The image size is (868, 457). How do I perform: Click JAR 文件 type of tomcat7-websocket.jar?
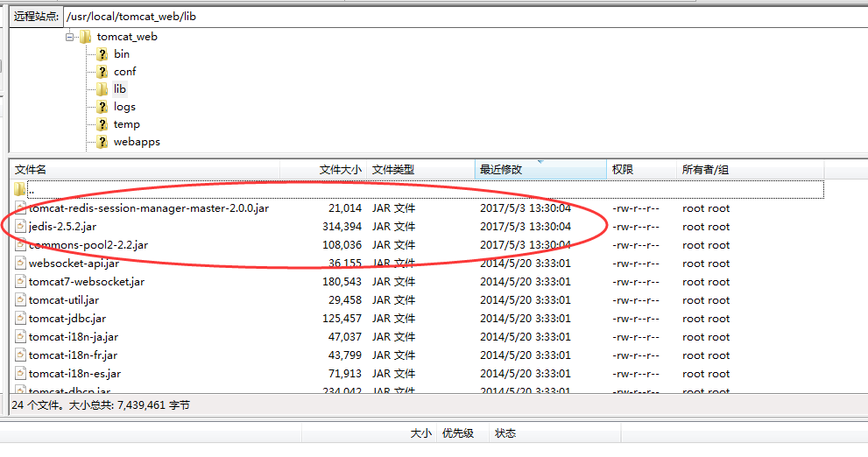click(x=393, y=282)
